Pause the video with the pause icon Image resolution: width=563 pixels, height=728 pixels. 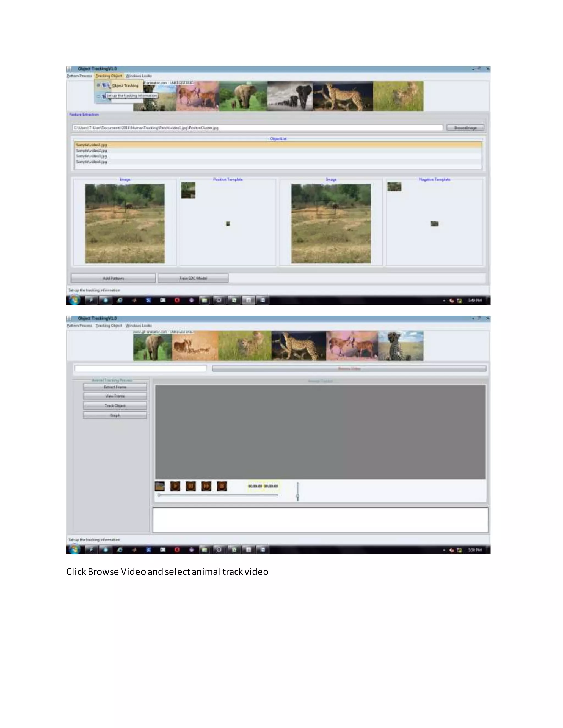191,486
